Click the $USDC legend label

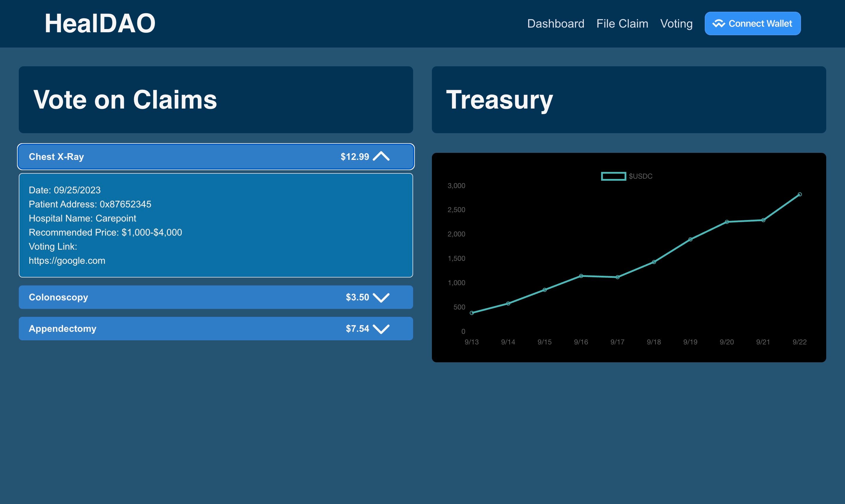640,176
